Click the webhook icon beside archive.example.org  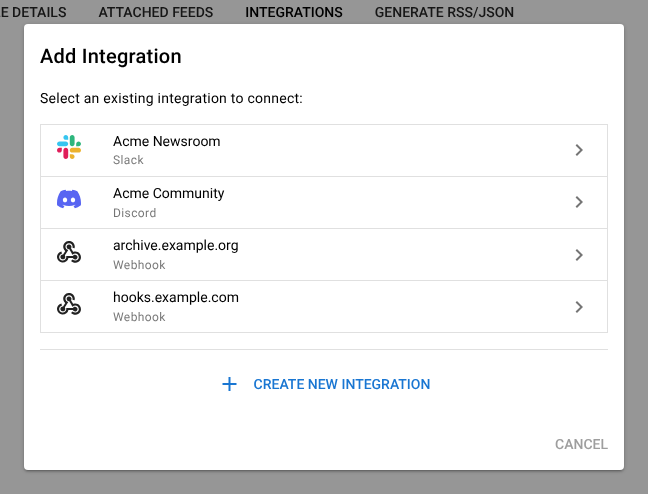pyautogui.click(x=69, y=252)
